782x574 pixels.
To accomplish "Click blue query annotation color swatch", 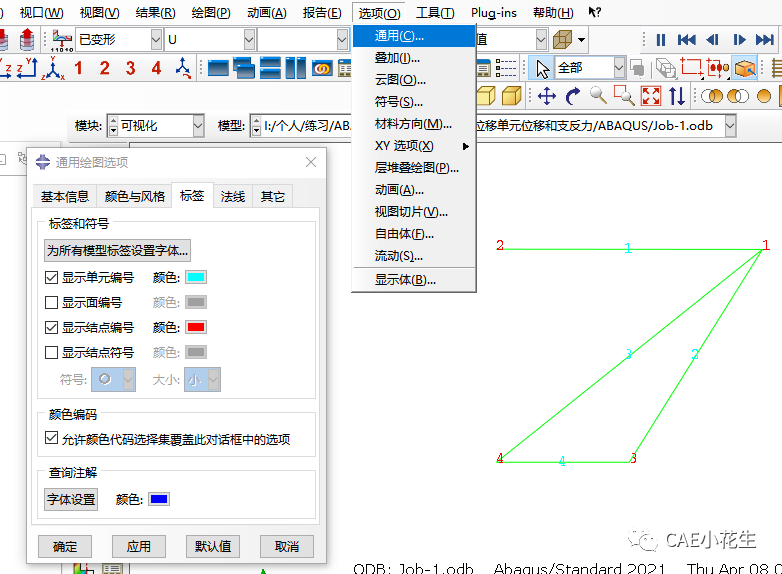I will (159, 499).
